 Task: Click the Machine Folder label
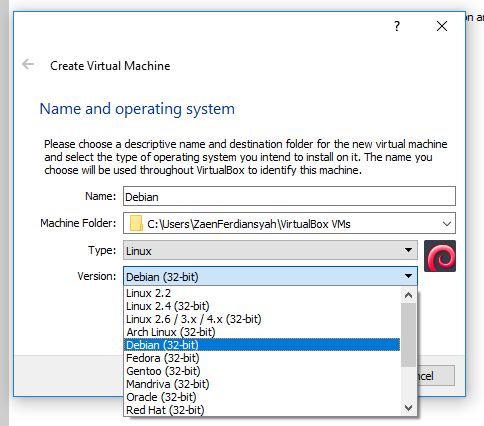tap(78, 223)
